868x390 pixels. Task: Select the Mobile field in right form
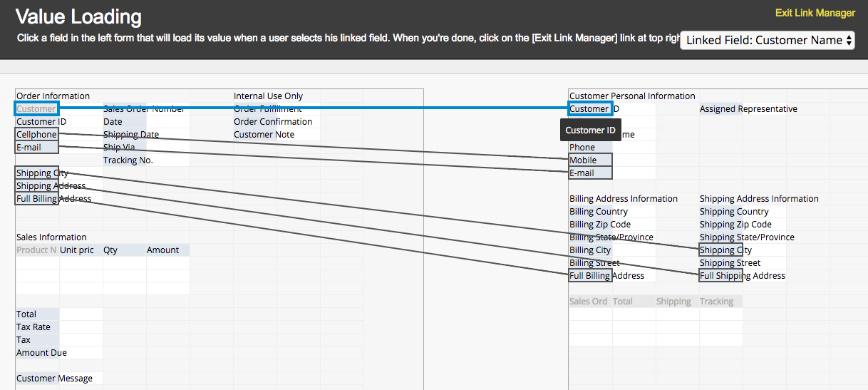pos(590,160)
